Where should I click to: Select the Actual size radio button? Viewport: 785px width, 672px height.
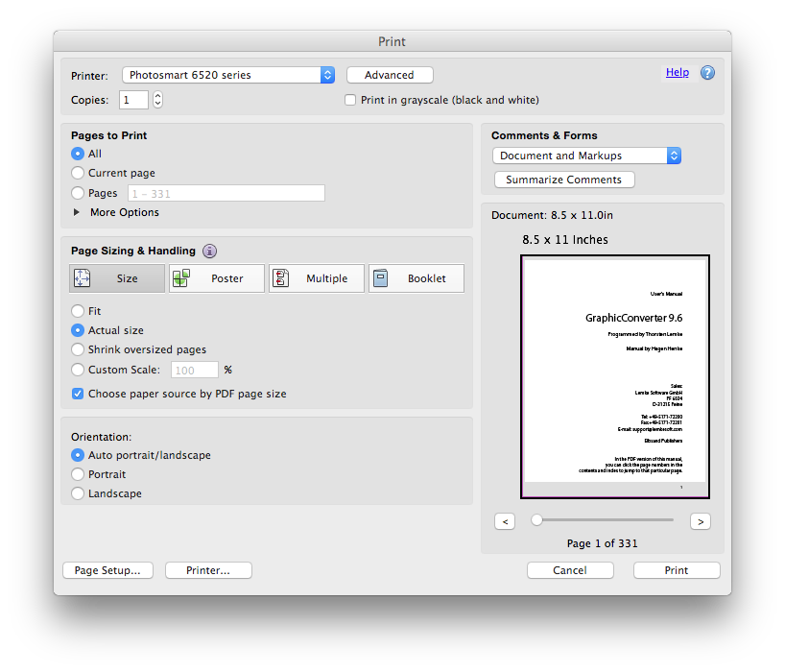pos(78,330)
